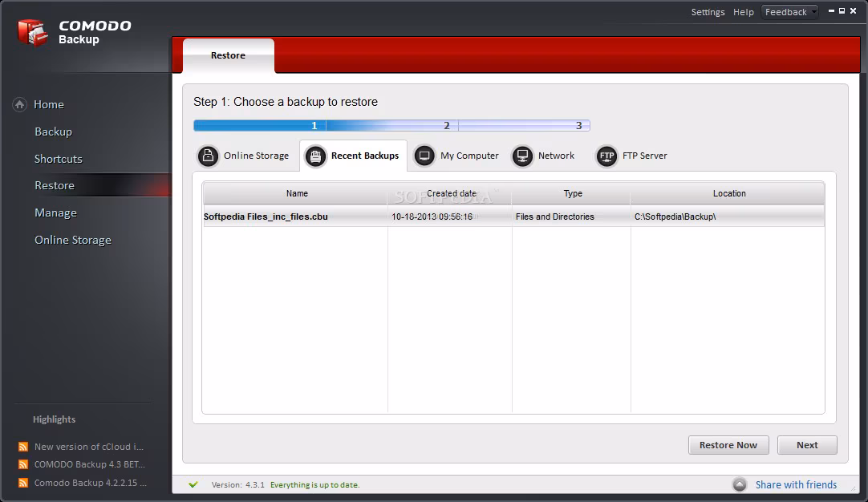This screenshot has height=502, width=868.
Task: Switch to the Online Storage source tab
Action: pos(244,156)
